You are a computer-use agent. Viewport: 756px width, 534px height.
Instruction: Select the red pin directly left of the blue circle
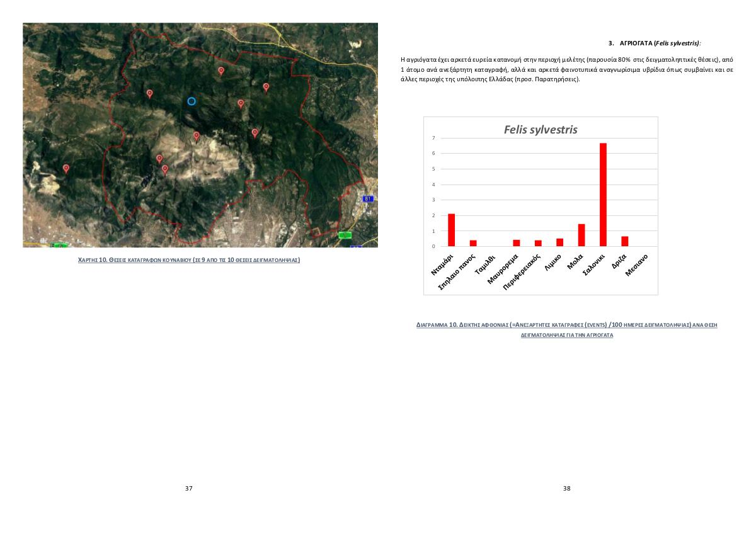149,93
